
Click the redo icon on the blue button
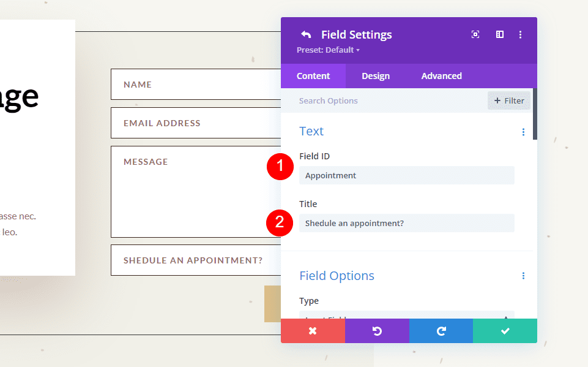tap(441, 331)
